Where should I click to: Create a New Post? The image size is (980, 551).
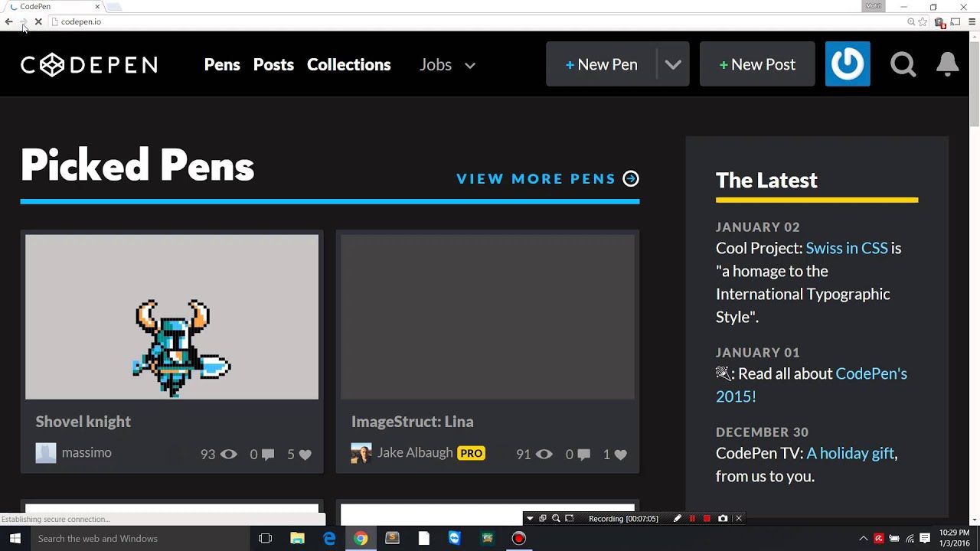(x=757, y=64)
